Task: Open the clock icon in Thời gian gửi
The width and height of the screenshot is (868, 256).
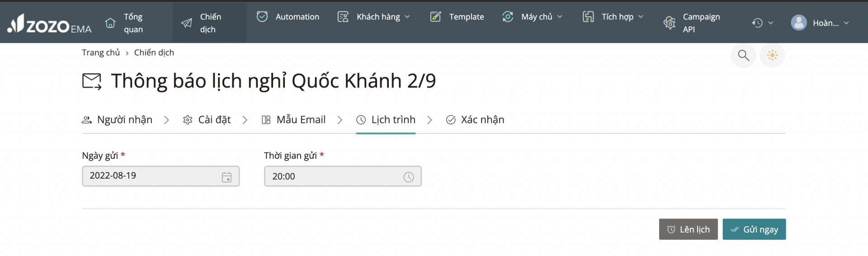Action: pyautogui.click(x=408, y=177)
